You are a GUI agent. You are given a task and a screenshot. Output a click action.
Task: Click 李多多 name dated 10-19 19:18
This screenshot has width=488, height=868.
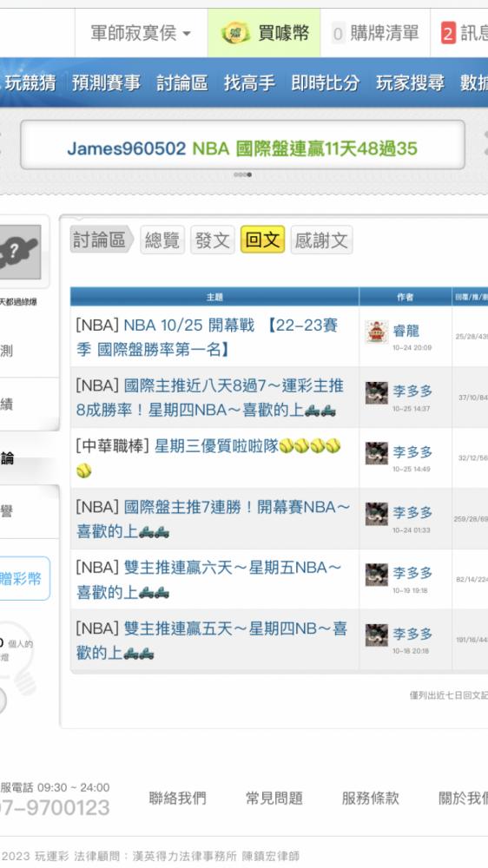(412, 573)
